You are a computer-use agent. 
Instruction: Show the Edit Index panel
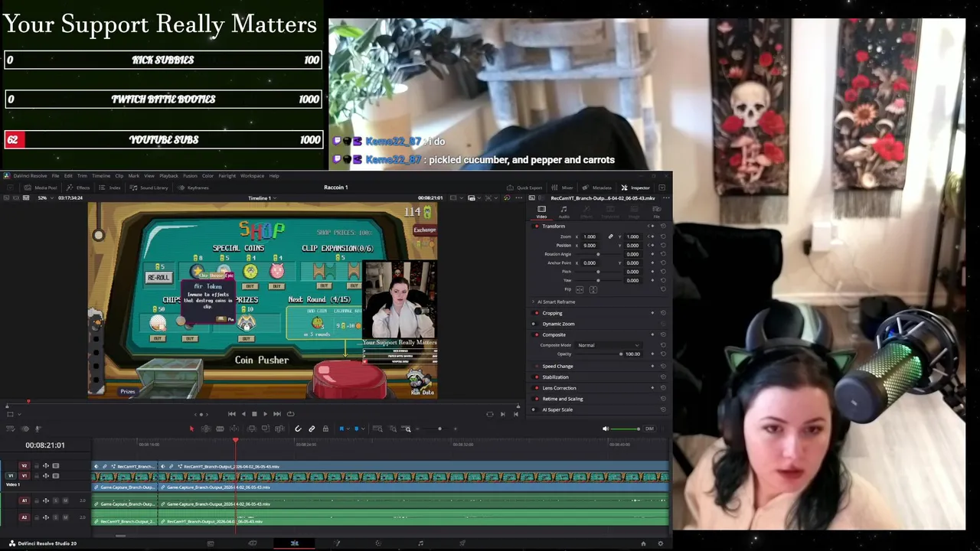[110, 187]
